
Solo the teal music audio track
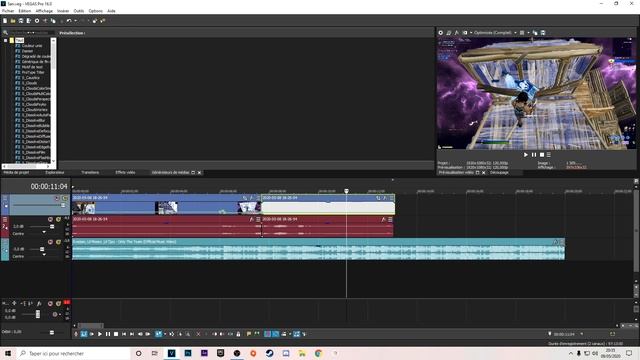pyautogui.click(x=58, y=242)
